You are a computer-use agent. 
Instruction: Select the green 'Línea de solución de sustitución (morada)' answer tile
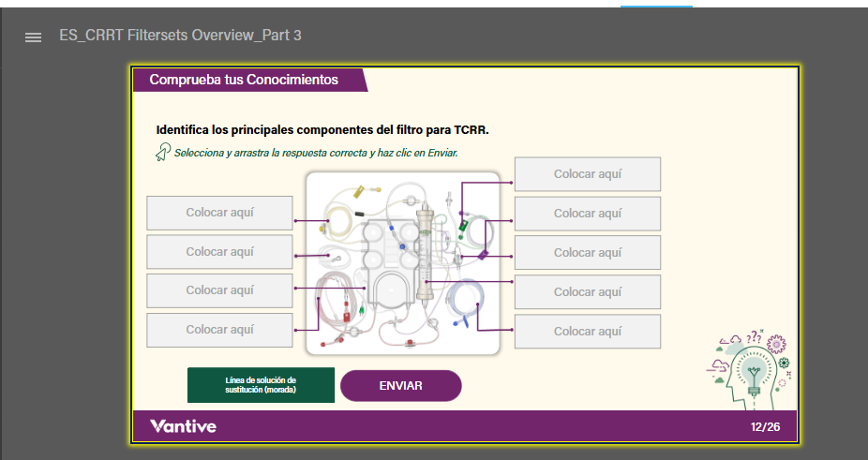click(261, 385)
